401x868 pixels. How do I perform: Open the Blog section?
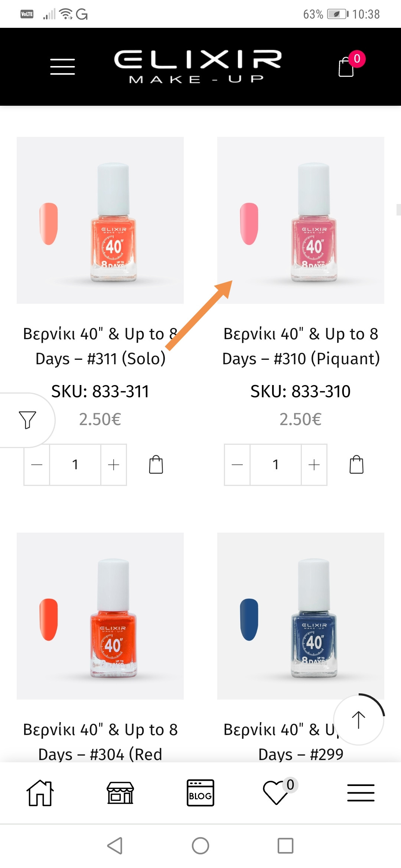point(200,793)
